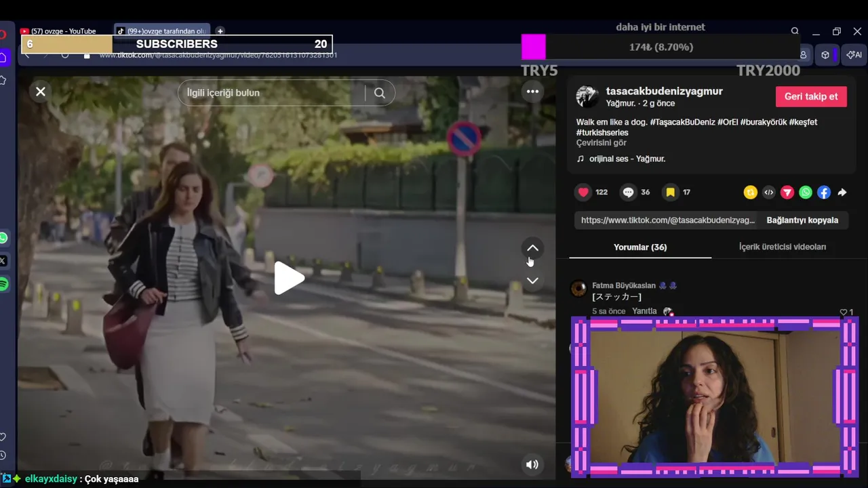The height and width of the screenshot is (488, 868).
Task: Repost the video with yellow repost icon
Action: click(750, 192)
